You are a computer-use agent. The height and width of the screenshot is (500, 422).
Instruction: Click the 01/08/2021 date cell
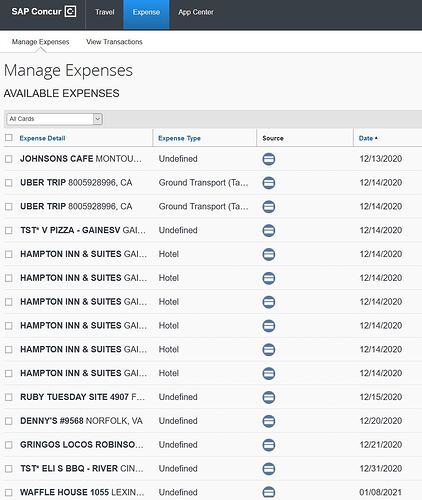[x=381, y=492]
